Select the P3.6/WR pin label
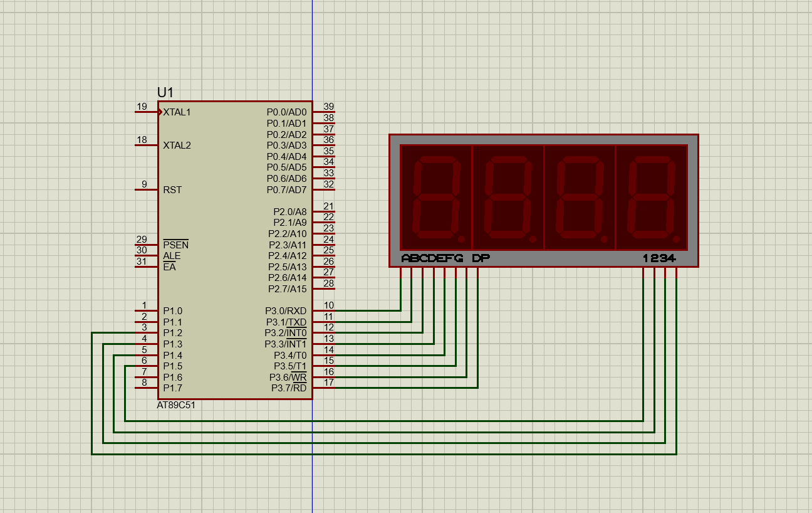The width and height of the screenshot is (812, 513). click(x=288, y=378)
